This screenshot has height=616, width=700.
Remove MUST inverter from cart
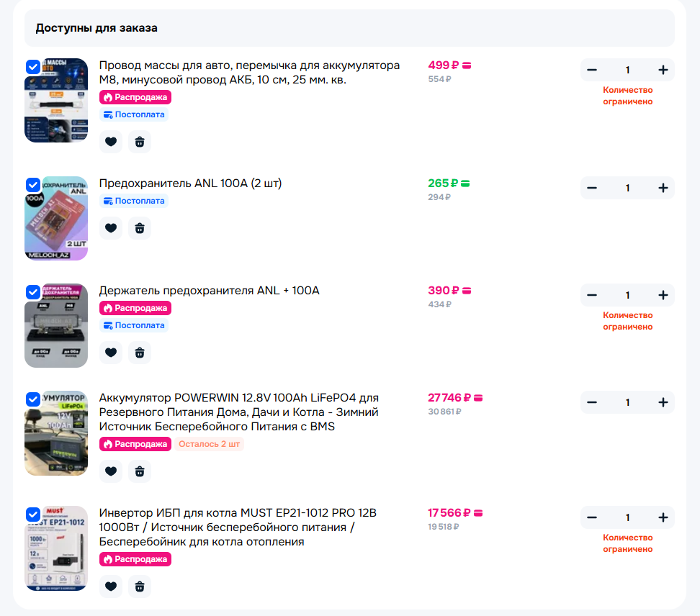click(140, 586)
